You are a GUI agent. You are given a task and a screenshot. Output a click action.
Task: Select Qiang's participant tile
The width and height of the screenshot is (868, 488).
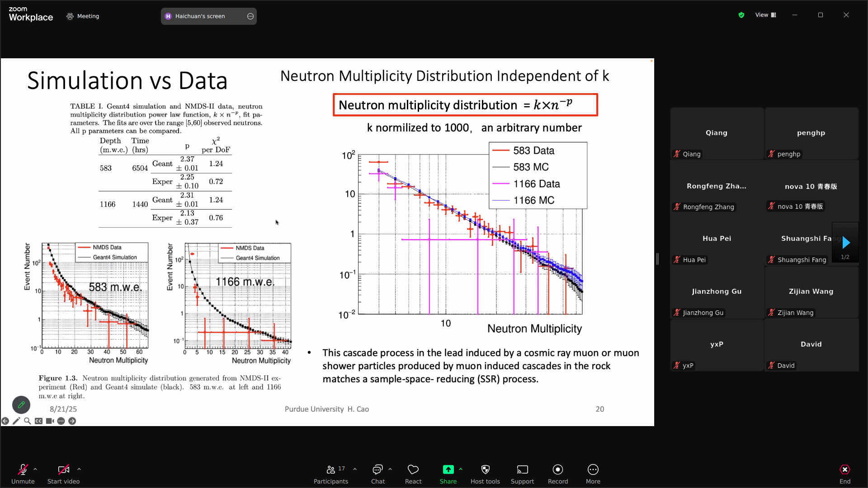717,133
